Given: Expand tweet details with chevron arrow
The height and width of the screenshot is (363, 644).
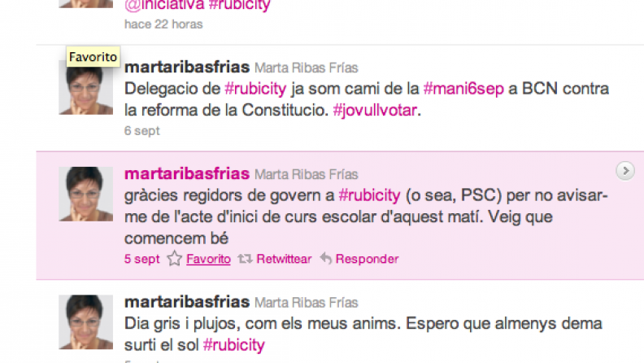Looking at the screenshot, I should point(625,171).
